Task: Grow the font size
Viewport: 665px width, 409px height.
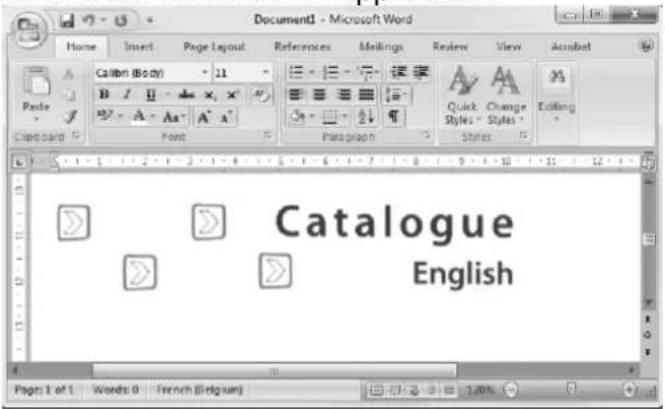Action: coord(204,117)
